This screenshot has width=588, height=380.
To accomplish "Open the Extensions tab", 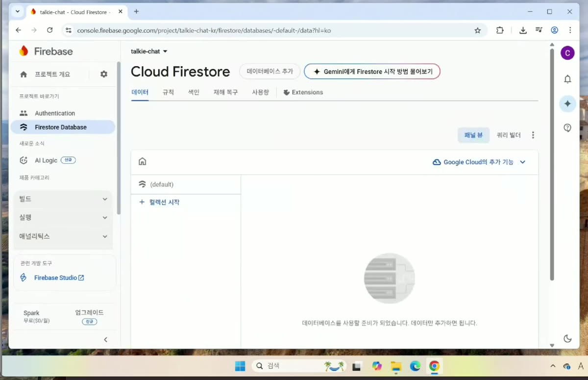I will click(x=303, y=92).
